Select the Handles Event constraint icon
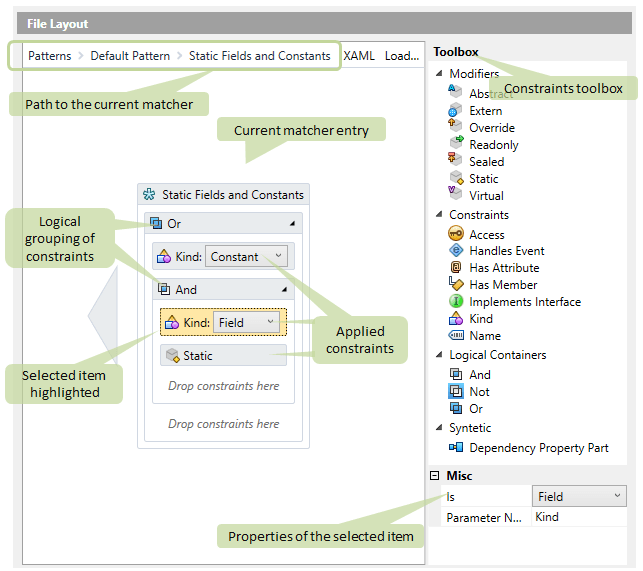The image size is (643, 571). point(455,251)
